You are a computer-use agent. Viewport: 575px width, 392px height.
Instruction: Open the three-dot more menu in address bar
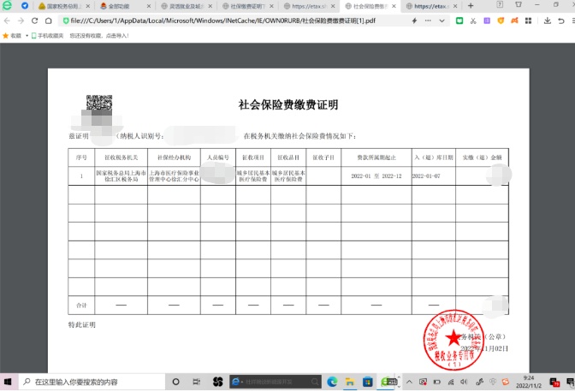tap(428, 21)
